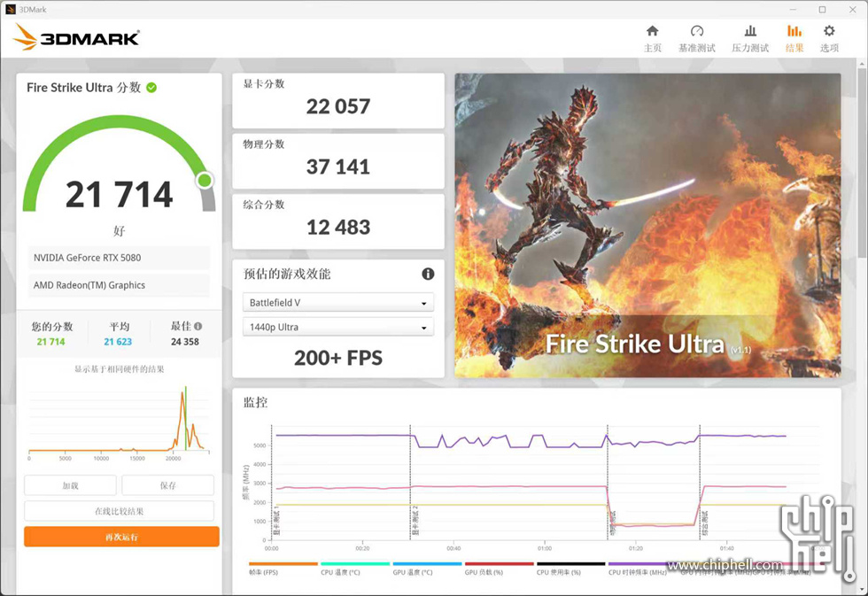
Task: Click your score 21 714 in green
Action: (x=51, y=342)
